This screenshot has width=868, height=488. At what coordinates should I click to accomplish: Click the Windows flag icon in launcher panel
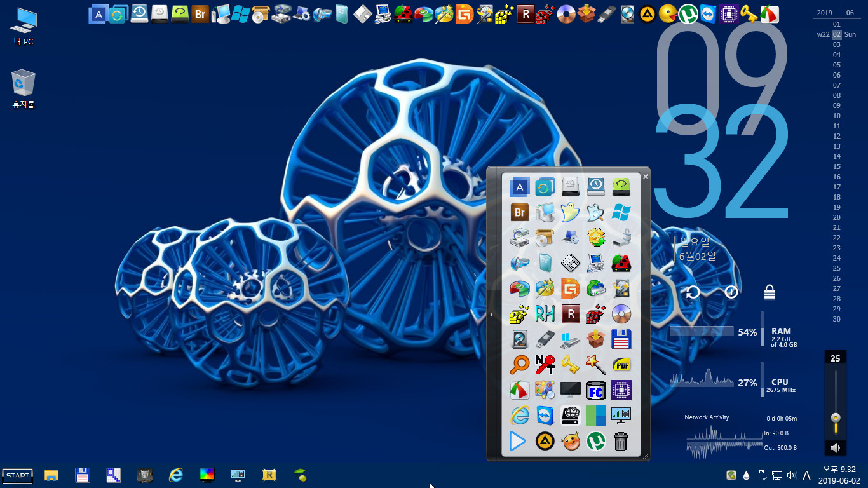(621, 212)
